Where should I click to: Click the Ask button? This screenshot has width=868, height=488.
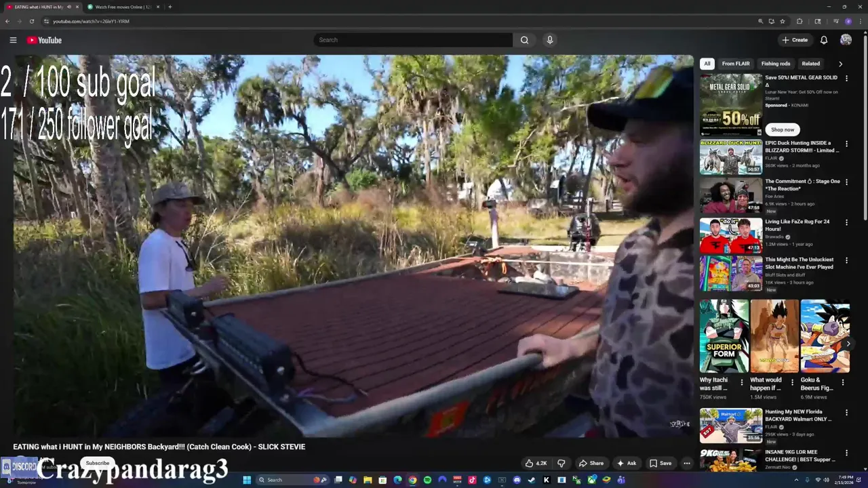pos(626,464)
